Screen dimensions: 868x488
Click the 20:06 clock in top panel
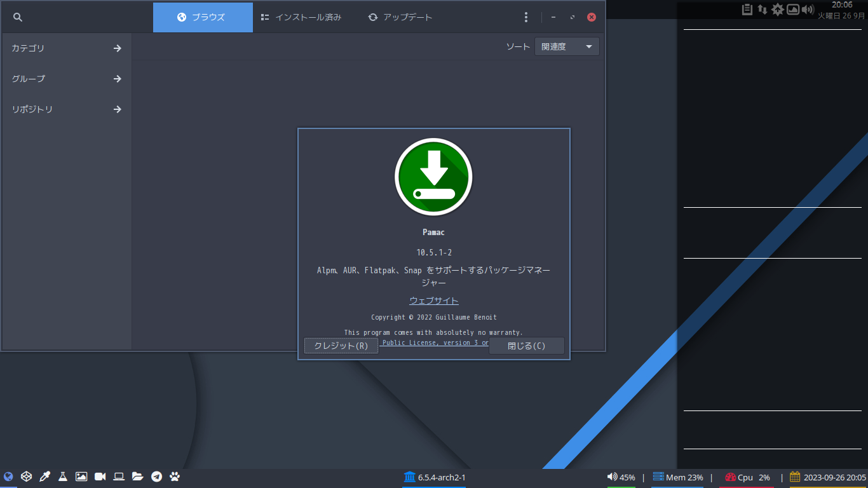pos(842,4)
